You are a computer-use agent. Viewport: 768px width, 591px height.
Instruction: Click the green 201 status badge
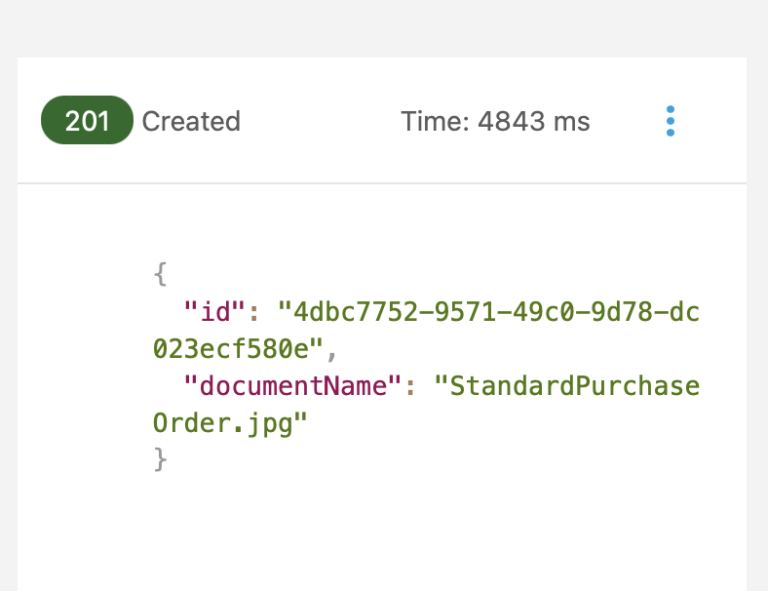[87, 121]
